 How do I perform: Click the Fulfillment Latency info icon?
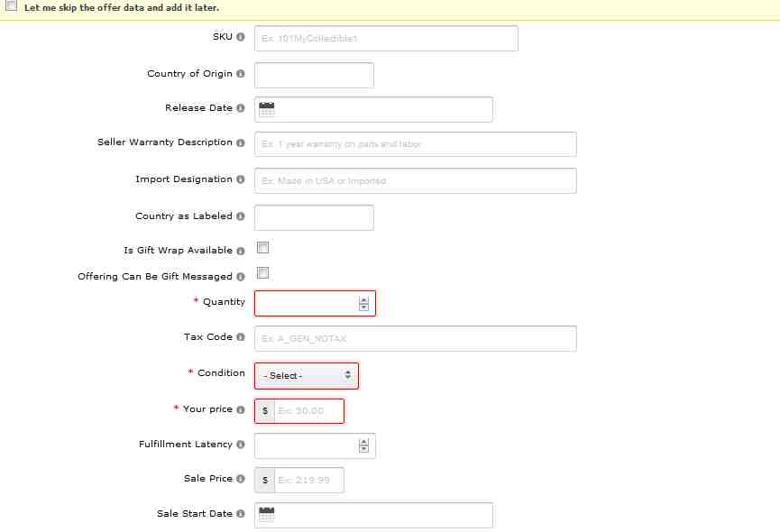(x=241, y=445)
